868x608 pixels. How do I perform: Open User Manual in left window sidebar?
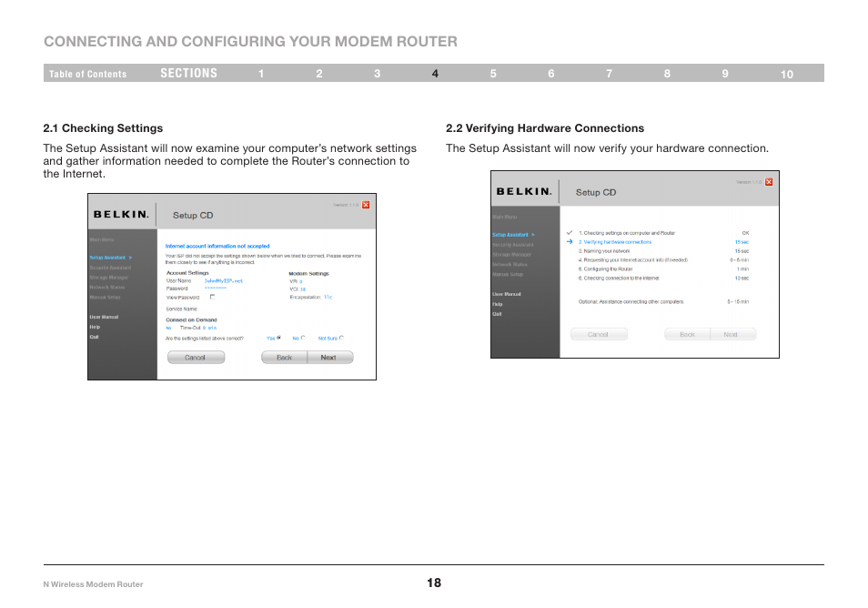point(104,318)
